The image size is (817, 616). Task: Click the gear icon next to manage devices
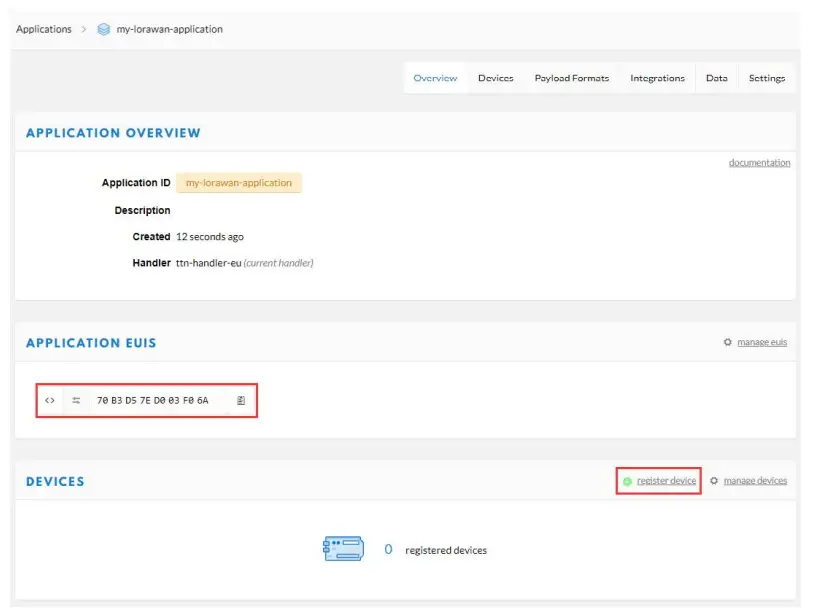coord(714,481)
